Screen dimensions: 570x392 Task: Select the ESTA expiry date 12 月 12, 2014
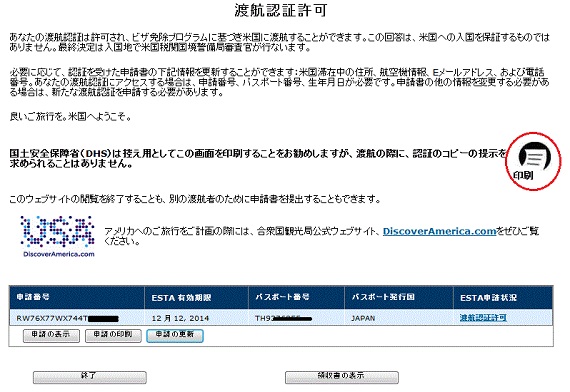coord(180,318)
